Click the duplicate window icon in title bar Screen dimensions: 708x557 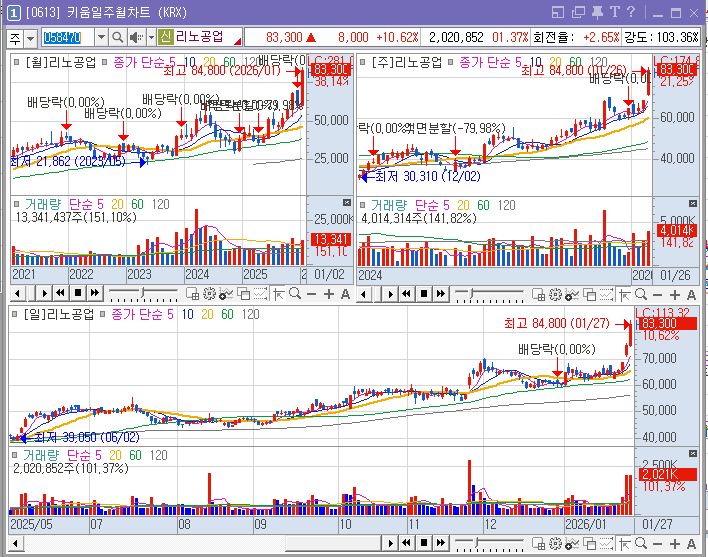point(578,13)
